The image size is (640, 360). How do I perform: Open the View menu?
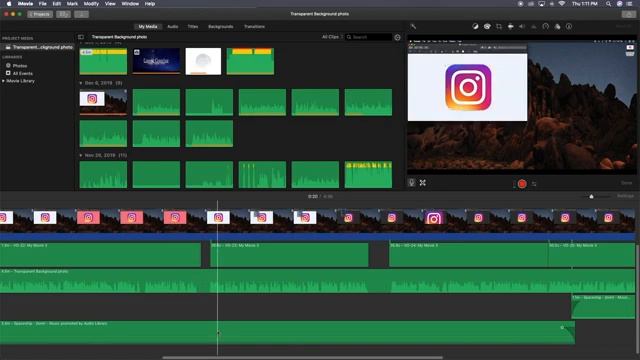coord(110,4)
